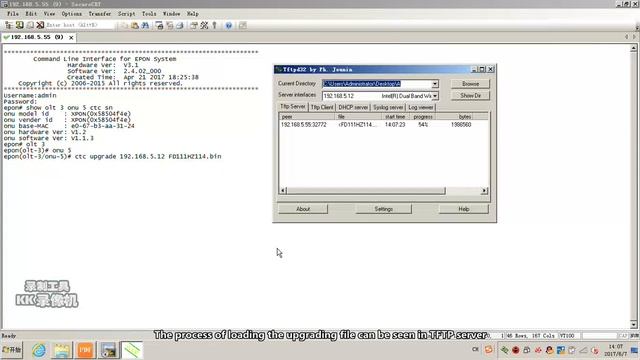Select the Tftp Server tab
This screenshot has height=360, width=640.
[x=293, y=107]
